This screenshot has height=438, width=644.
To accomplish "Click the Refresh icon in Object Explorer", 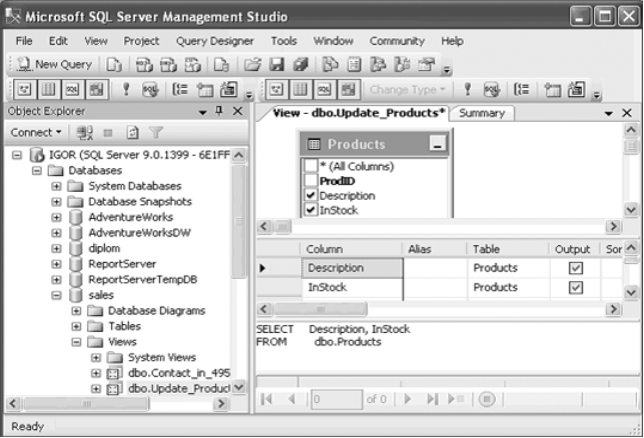I will [132, 132].
